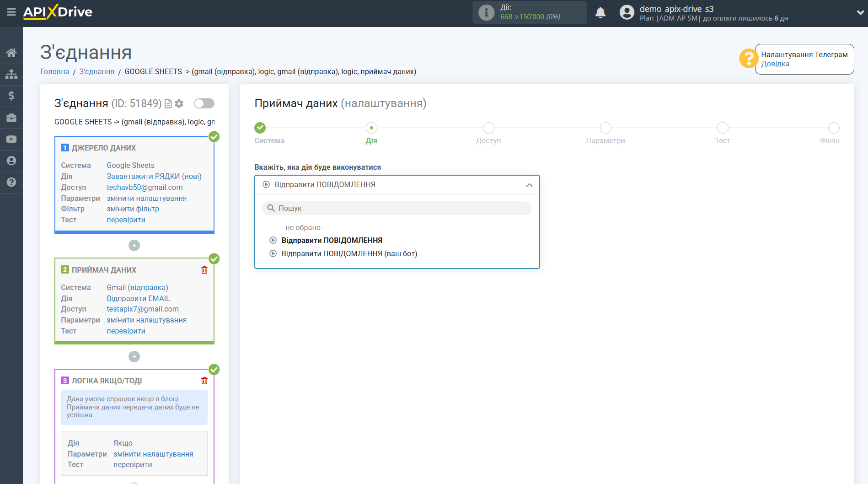Open the user profile icon in sidebar
This screenshot has height=484, width=868.
[x=11, y=161]
